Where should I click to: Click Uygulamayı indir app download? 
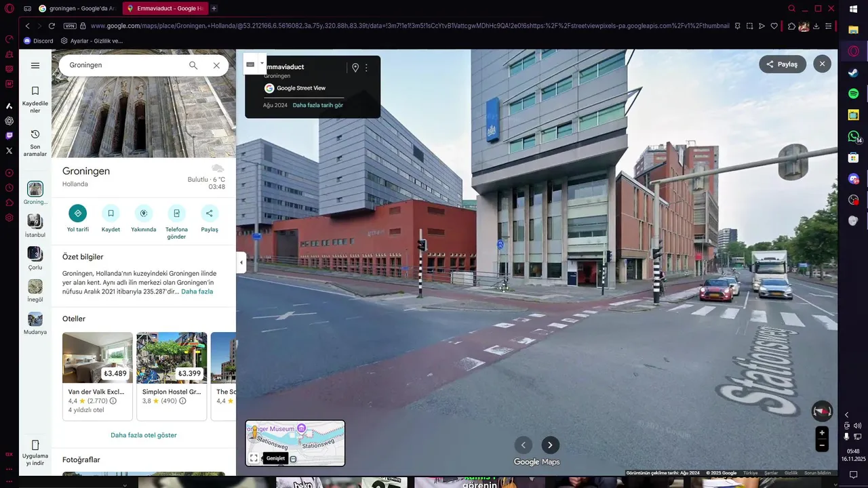pyautogui.click(x=35, y=453)
